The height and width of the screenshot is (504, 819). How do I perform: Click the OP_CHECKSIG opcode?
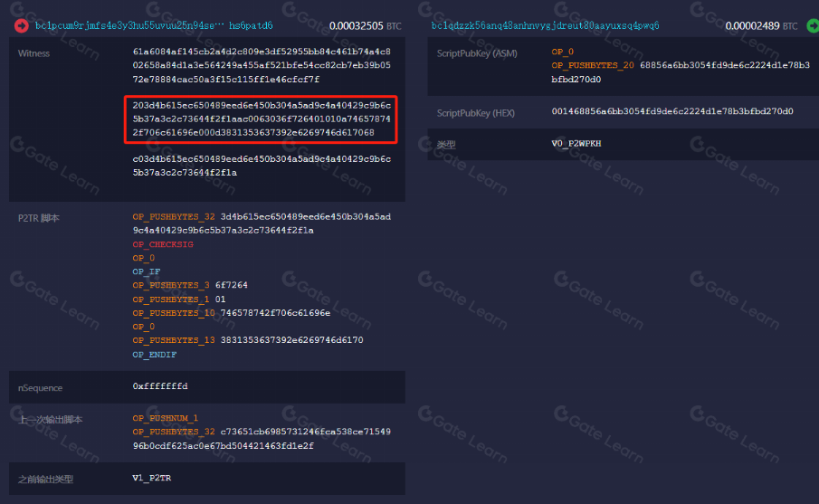[163, 244]
